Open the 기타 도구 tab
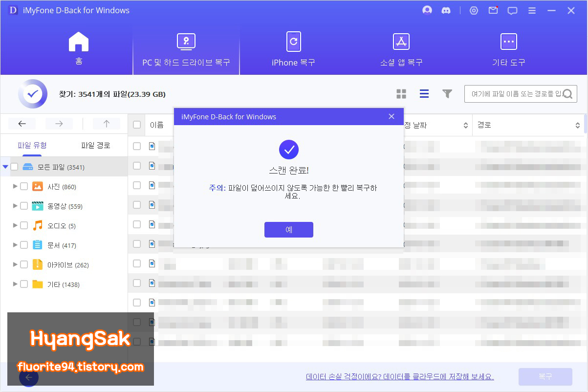Viewport: 588px width, 392px height. pyautogui.click(x=509, y=49)
